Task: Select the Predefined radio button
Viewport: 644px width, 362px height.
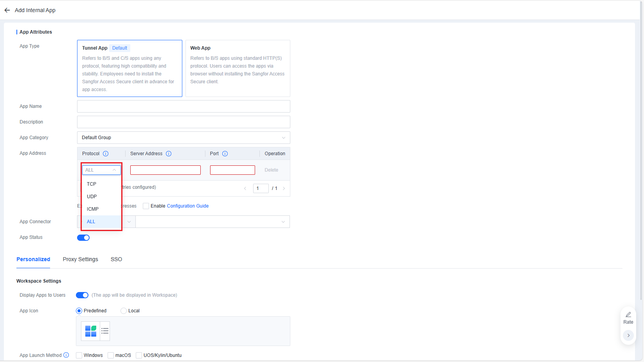Action: [79, 311]
